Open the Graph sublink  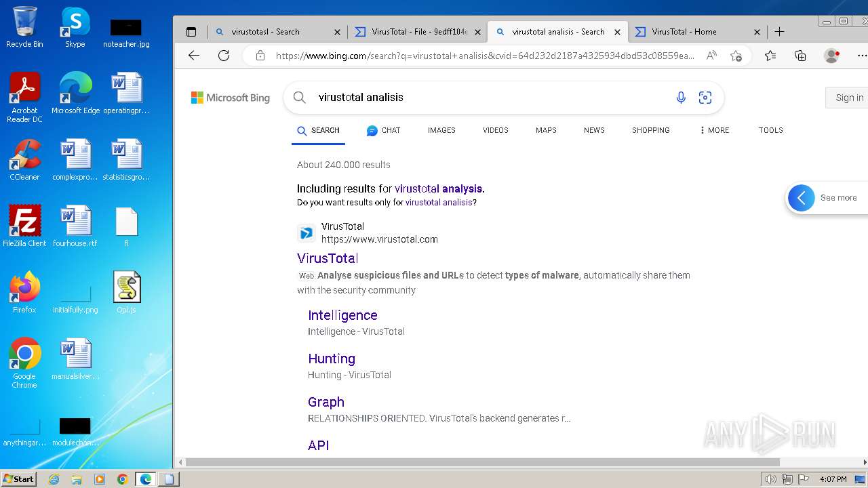326,402
